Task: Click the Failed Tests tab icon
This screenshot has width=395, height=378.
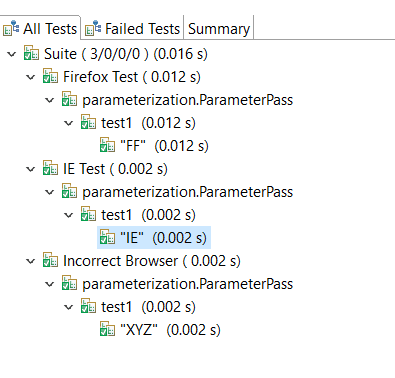Action: (x=93, y=28)
